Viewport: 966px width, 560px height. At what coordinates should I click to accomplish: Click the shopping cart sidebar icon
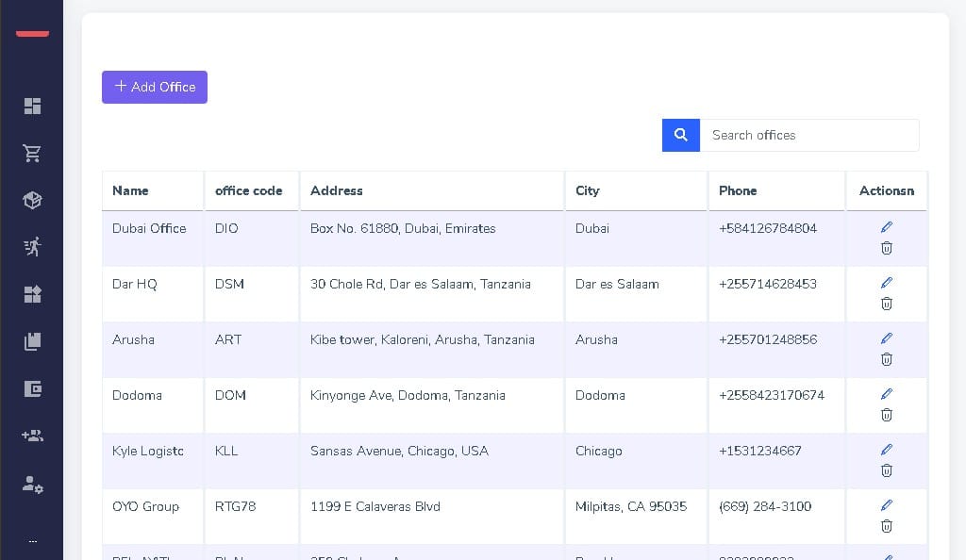[x=32, y=153]
